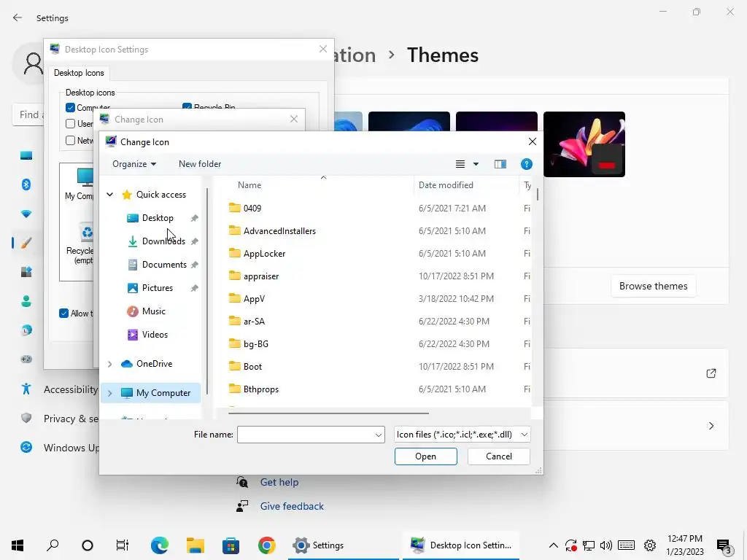
Task: Select Desktop in the navigation pane
Action: click(158, 217)
